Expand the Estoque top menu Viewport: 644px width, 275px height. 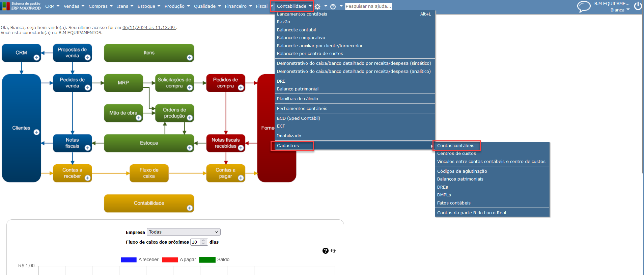(x=149, y=6)
